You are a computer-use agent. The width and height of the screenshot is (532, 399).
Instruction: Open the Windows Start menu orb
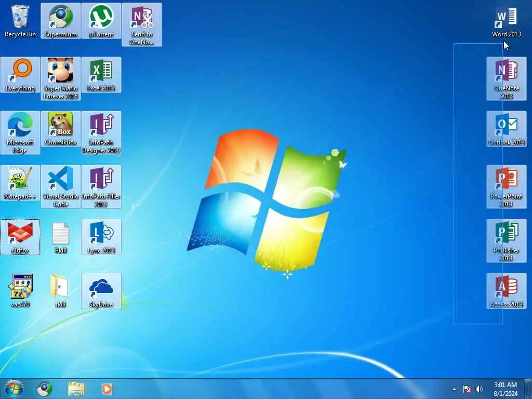14,389
